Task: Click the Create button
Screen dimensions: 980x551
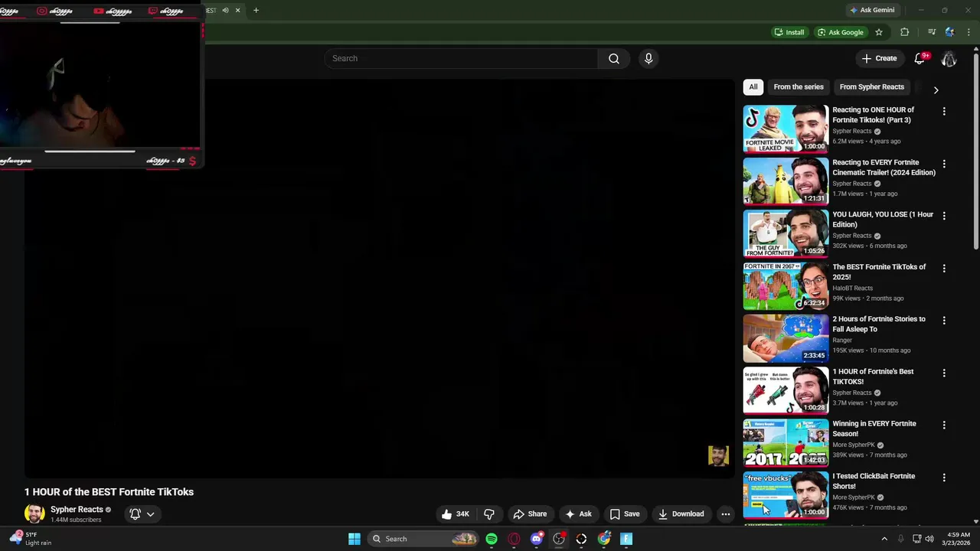Action: (x=879, y=58)
